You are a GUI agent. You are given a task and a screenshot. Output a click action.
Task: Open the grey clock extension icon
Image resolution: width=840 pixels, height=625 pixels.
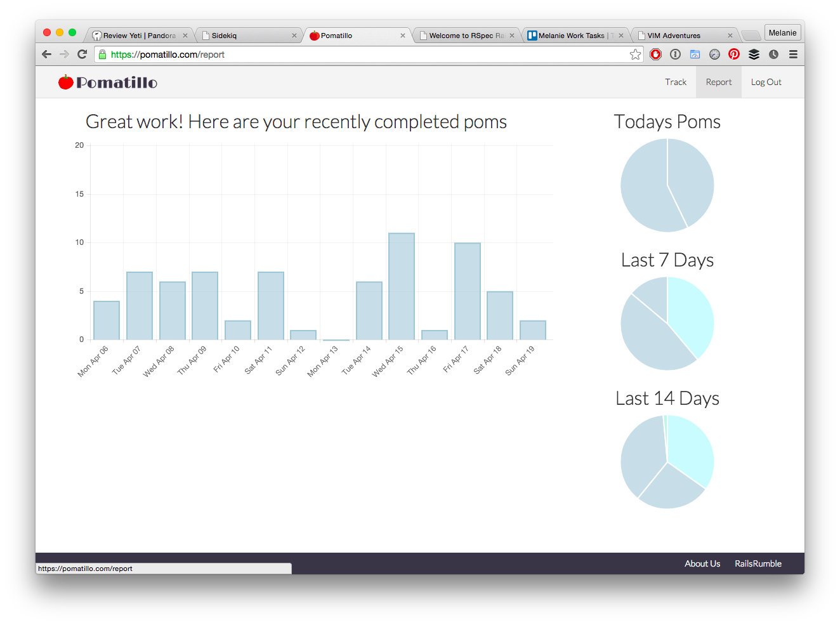pyautogui.click(x=773, y=55)
